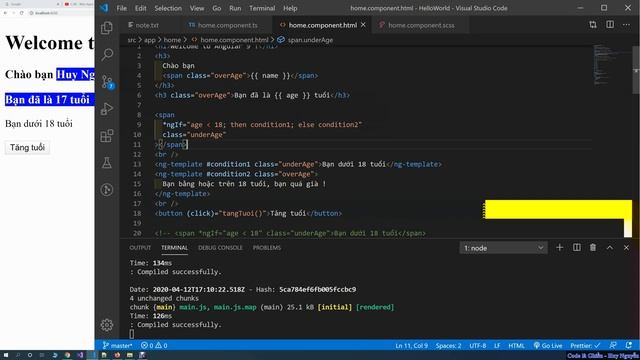Click the Tăng tuổi button in browser
Image resolution: width=640 pixels, height=360 pixels.
[27, 147]
